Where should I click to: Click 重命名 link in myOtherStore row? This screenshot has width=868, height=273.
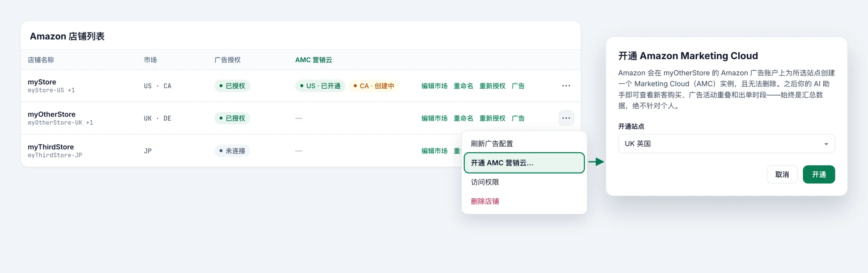click(464, 118)
